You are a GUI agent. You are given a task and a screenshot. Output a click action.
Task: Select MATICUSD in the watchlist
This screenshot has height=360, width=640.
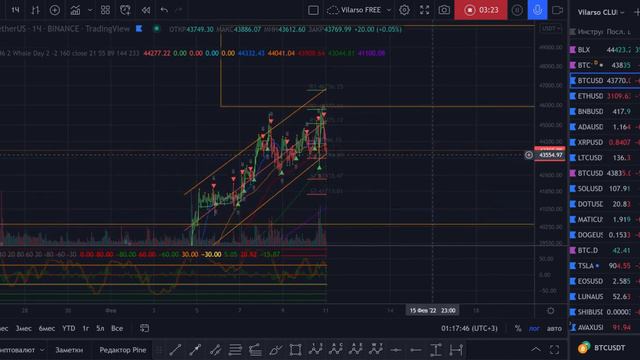point(604,220)
